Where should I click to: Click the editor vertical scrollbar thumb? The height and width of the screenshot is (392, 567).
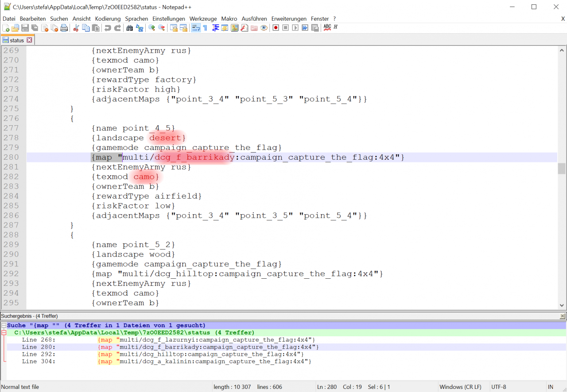coord(562,169)
